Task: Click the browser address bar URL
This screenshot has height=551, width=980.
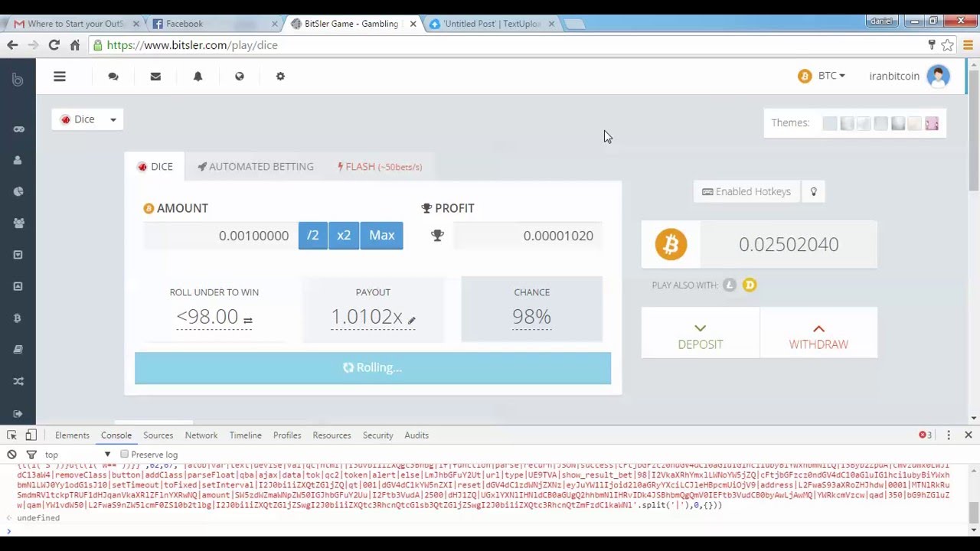Action: pyautogui.click(x=192, y=45)
